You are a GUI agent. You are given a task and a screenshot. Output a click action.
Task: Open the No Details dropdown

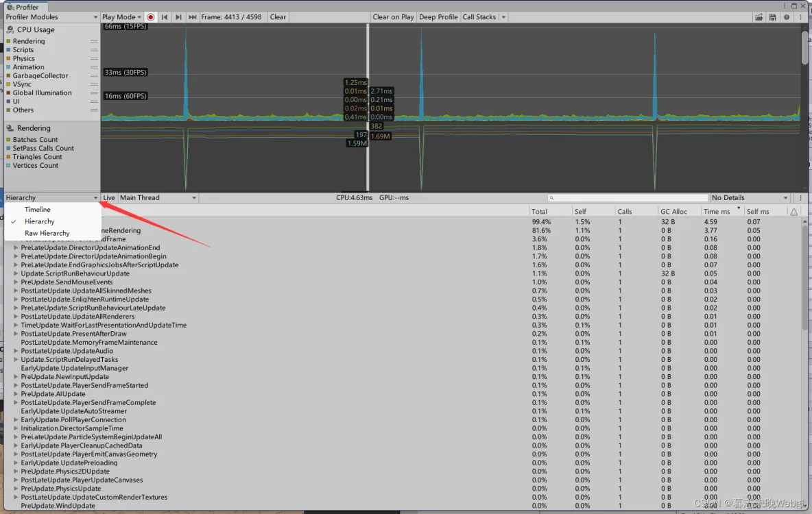[750, 198]
